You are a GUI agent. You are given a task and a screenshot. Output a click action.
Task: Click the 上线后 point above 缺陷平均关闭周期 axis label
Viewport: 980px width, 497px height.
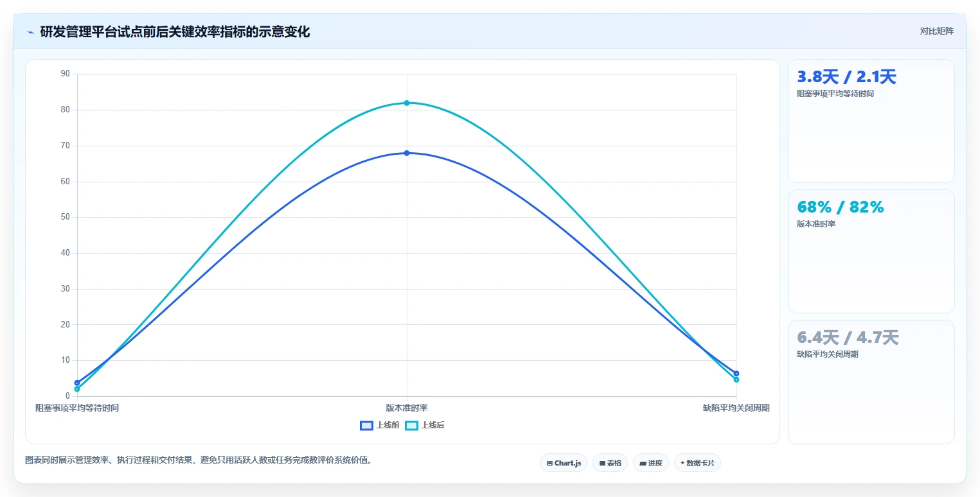(736, 379)
